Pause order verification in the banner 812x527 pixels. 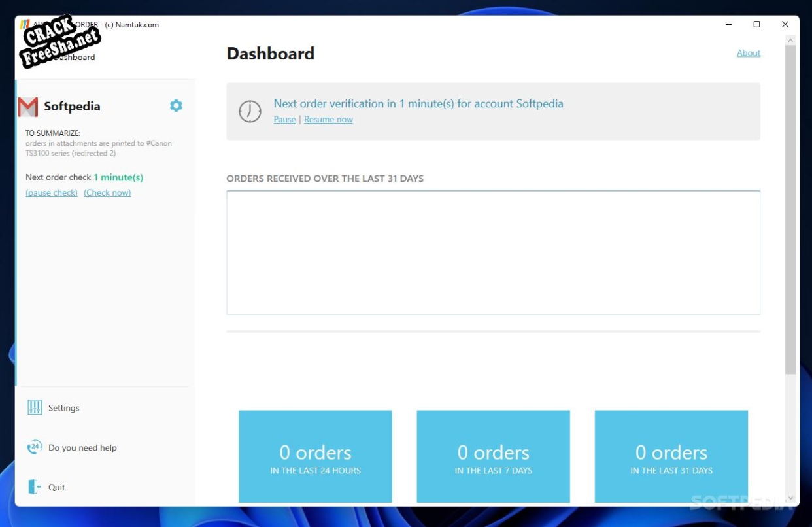284,120
